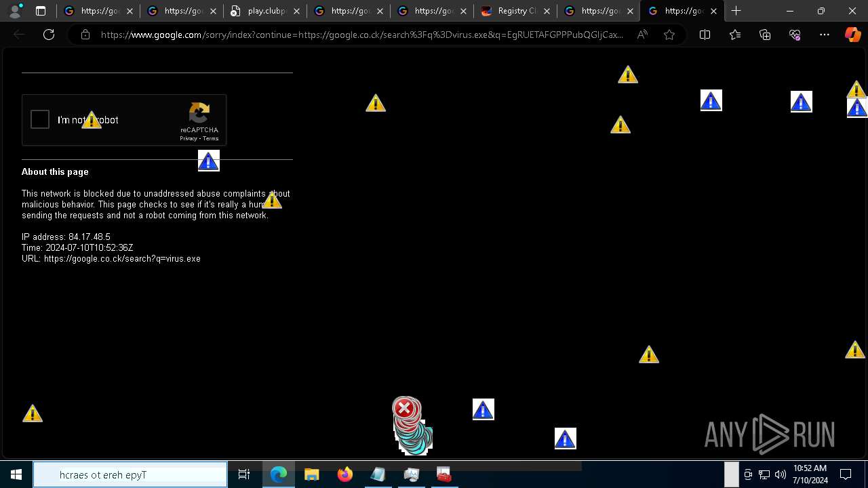This screenshot has width=868, height=488.
Task: Select the URL google.co.ck/search line
Action: pyautogui.click(x=111, y=259)
